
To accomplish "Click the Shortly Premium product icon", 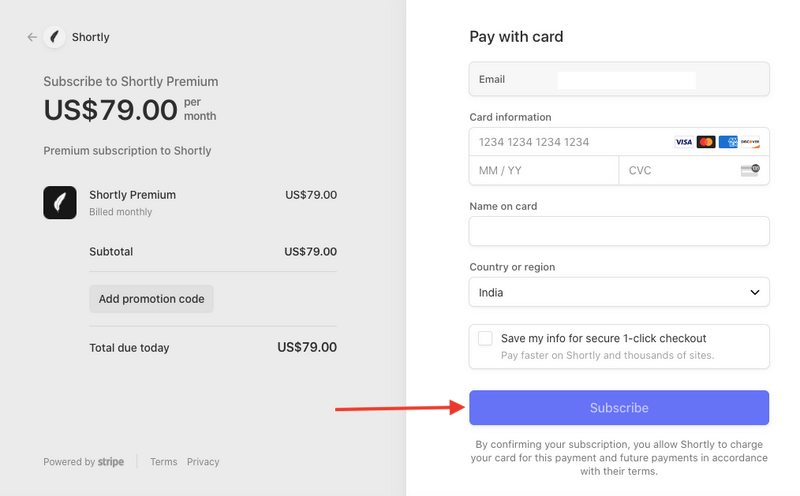I will pyautogui.click(x=60, y=202).
